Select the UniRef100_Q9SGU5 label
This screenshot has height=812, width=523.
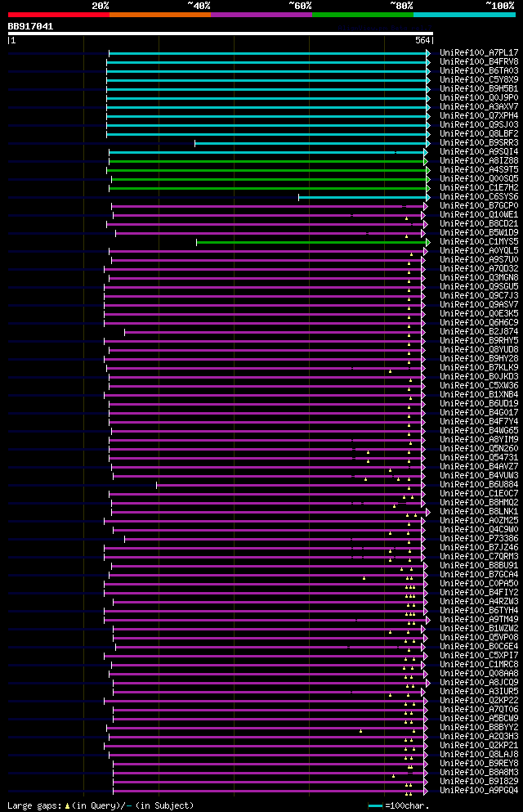pos(479,286)
